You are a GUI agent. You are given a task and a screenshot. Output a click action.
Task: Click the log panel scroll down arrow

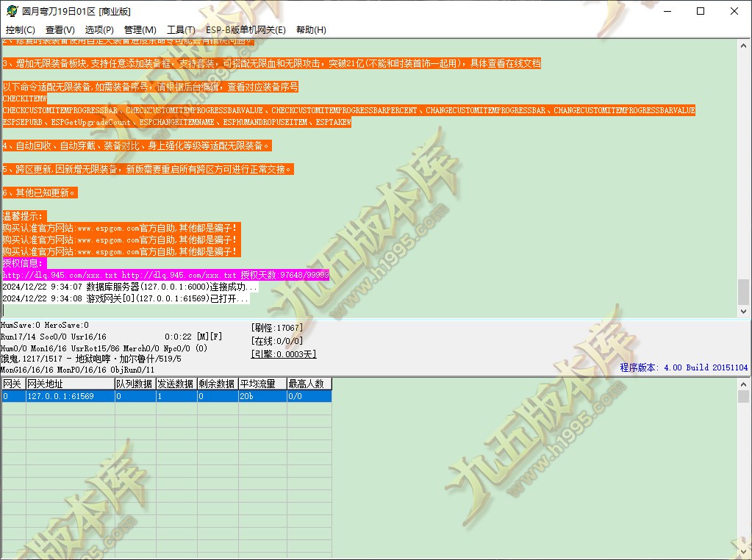pyautogui.click(x=743, y=311)
